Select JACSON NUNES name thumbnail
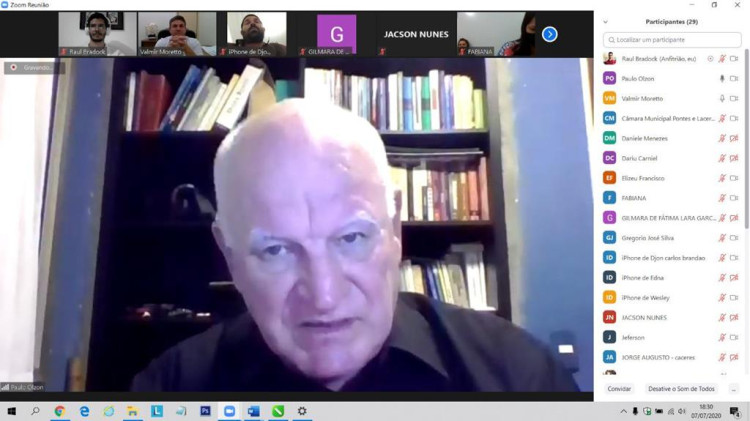The height and width of the screenshot is (421, 750). [416, 34]
